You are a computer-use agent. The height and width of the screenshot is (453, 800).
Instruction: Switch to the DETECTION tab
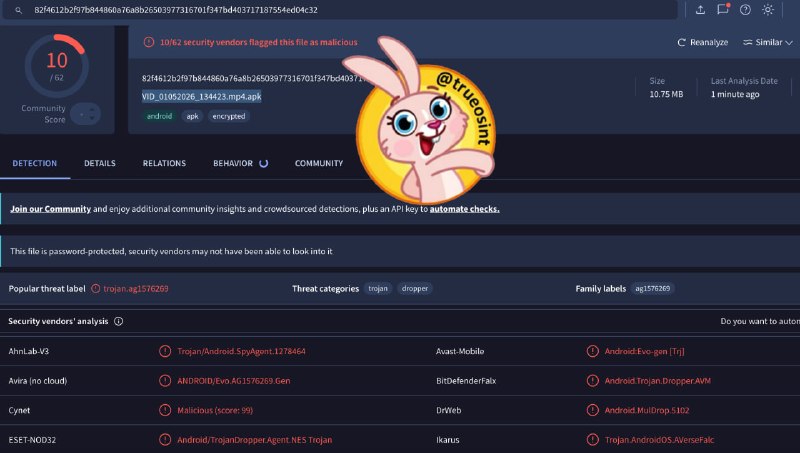point(35,163)
